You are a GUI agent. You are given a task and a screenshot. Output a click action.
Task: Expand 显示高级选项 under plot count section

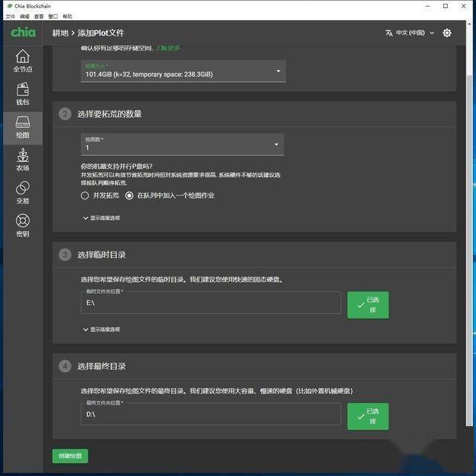102,218
